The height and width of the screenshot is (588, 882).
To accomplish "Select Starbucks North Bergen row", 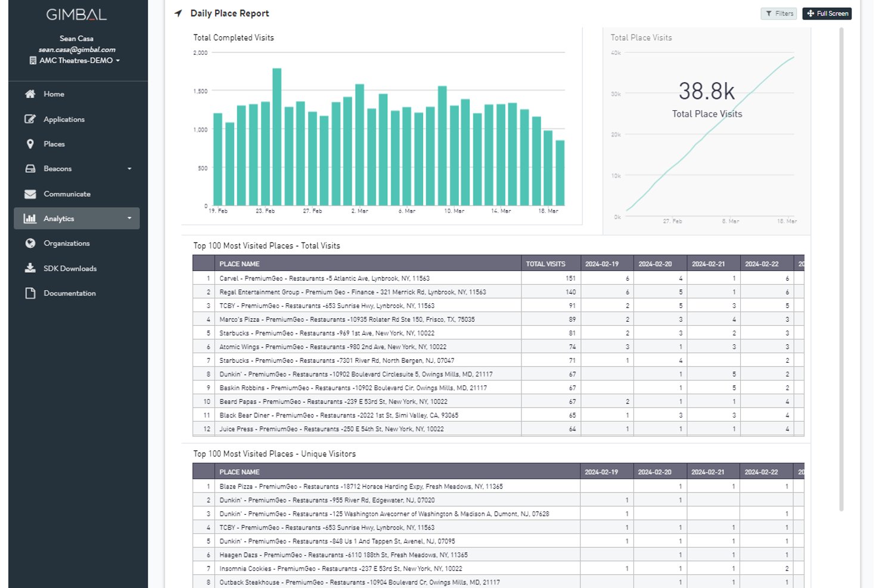I will coord(498,360).
